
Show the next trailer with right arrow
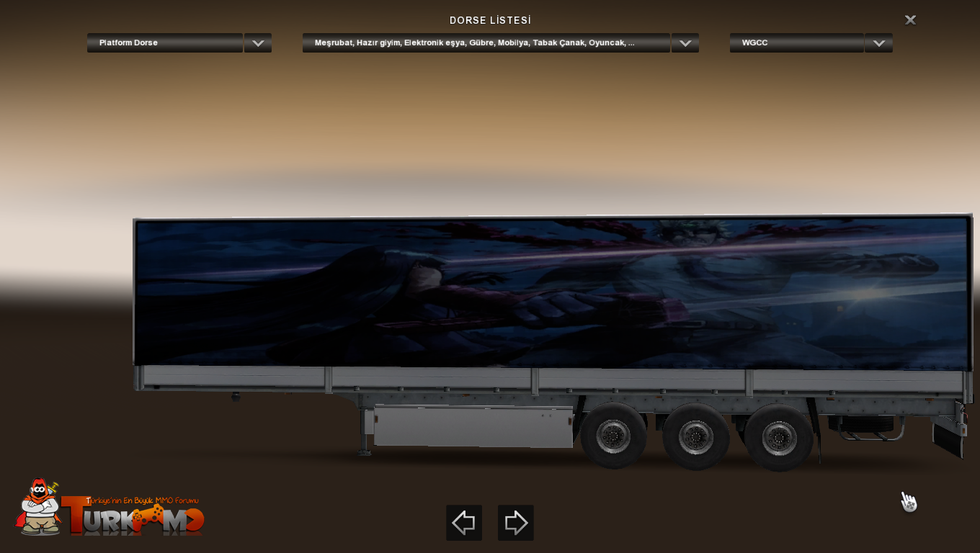click(x=516, y=523)
